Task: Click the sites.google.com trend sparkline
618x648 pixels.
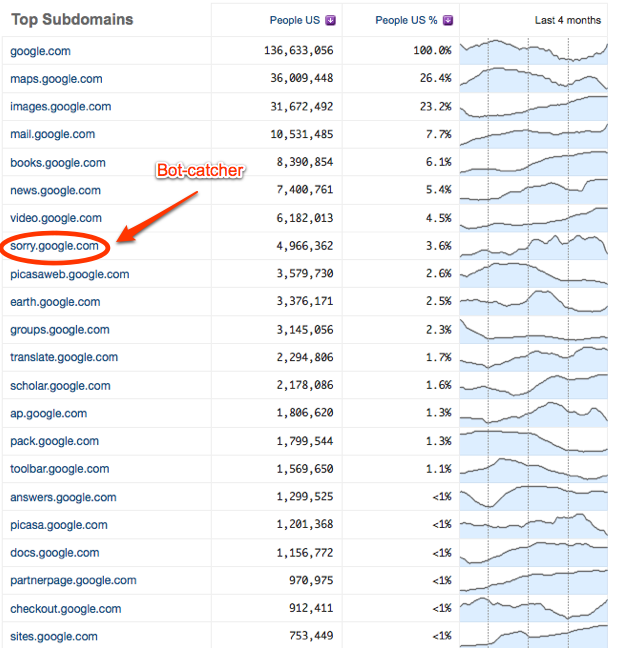Action: (534, 636)
